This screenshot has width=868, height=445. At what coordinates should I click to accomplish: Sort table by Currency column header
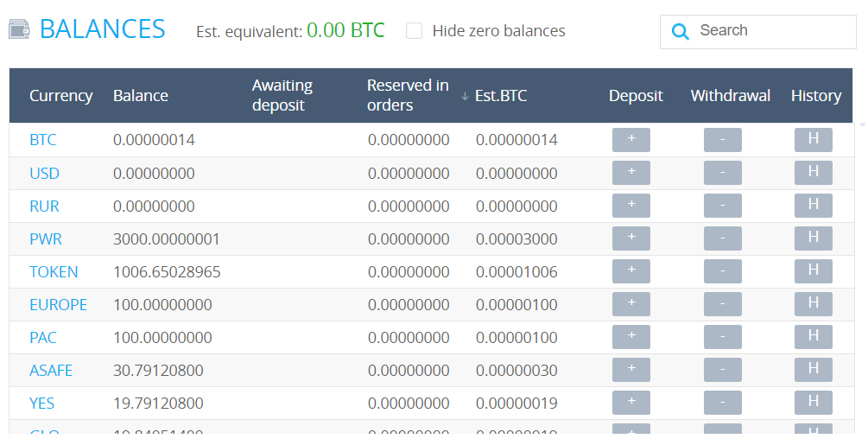click(60, 96)
